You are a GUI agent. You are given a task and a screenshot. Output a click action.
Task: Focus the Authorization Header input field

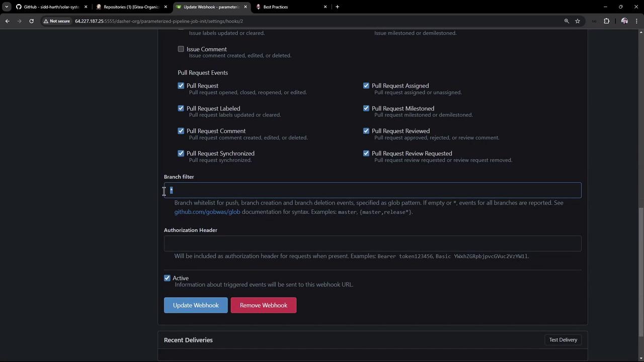tap(372, 244)
